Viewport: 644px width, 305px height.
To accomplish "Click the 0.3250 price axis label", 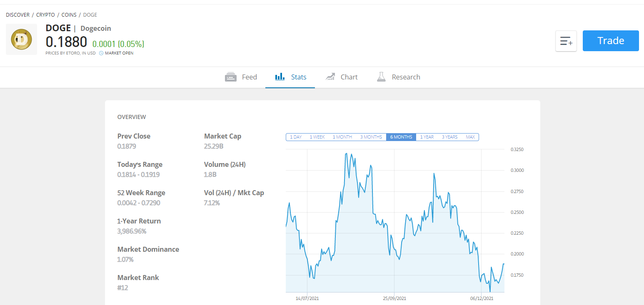I will [517, 149].
